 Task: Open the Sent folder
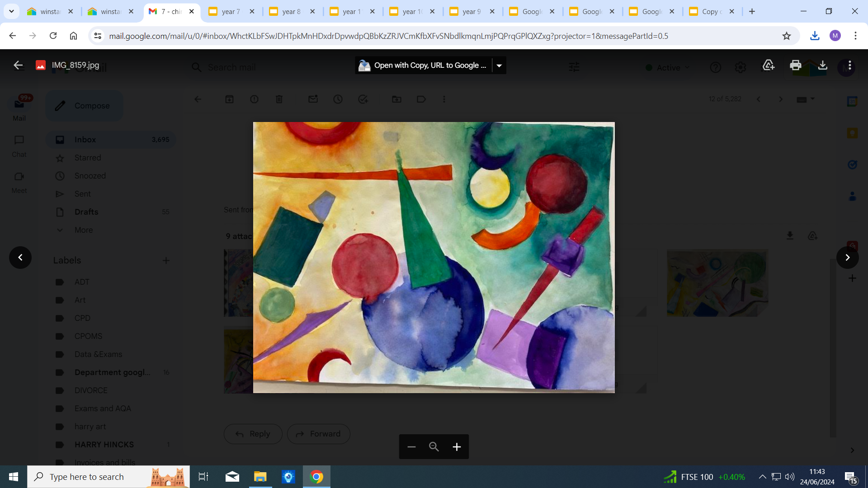[111, 194]
